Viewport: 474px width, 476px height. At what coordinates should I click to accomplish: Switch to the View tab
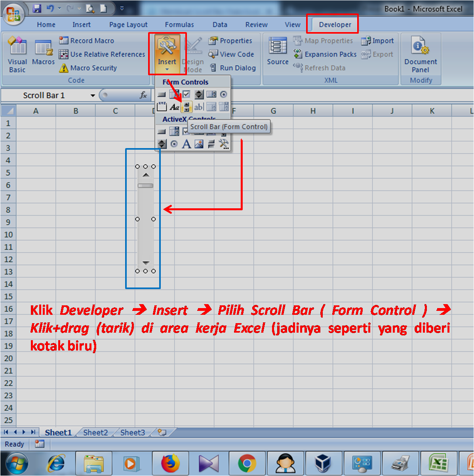(292, 25)
